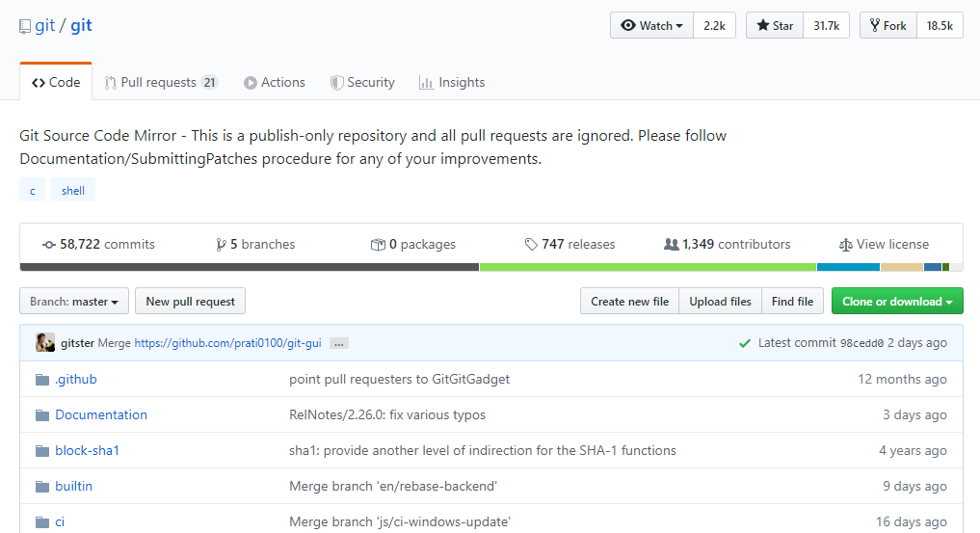Click the folder icon for block-sha1

click(42, 451)
